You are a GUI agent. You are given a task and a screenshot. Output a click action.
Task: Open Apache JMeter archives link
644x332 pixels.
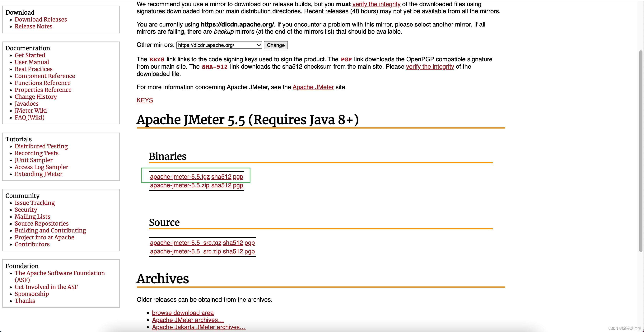point(188,320)
